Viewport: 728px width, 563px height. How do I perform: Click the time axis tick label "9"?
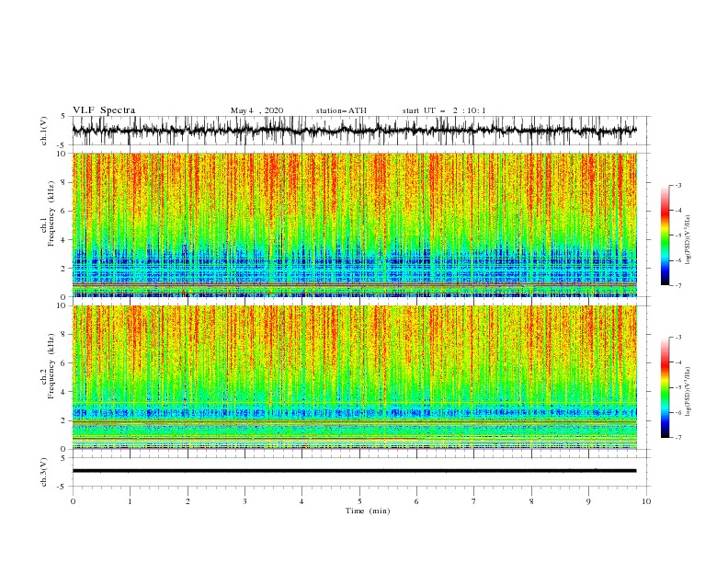point(588,501)
